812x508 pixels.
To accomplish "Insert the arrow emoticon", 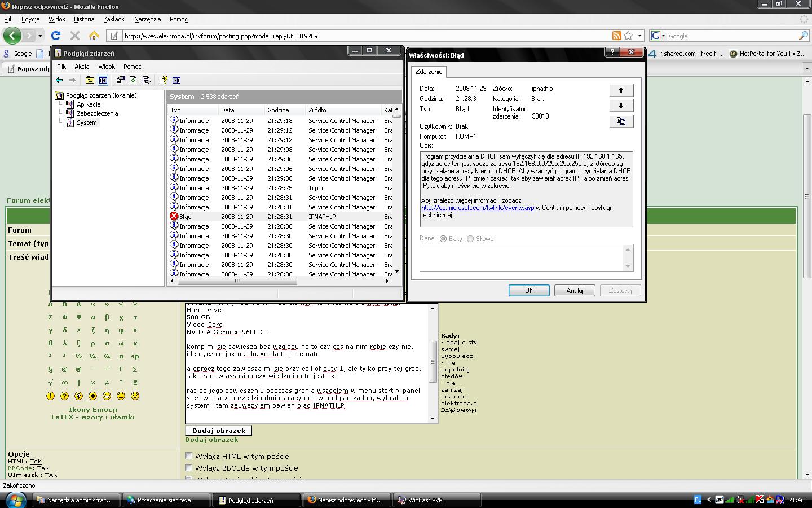I will pos(92,396).
